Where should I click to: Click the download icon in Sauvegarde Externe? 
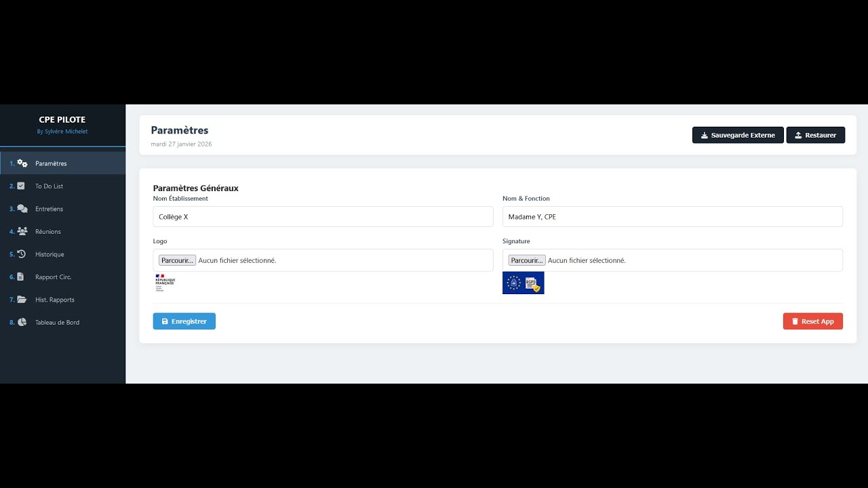[x=705, y=136]
